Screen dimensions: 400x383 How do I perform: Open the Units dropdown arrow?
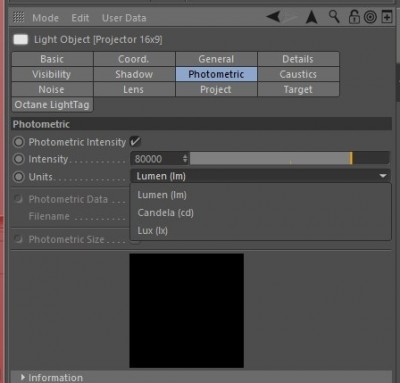point(383,176)
